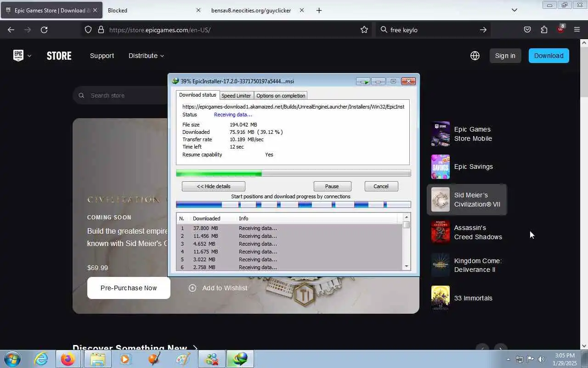Click the STORE logo

[59, 56]
